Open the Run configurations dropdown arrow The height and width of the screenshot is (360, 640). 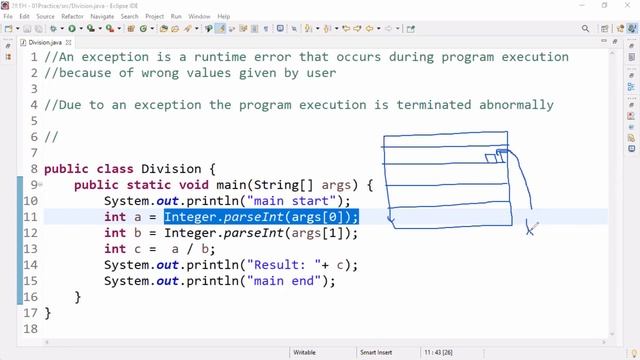(x=81, y=29)
